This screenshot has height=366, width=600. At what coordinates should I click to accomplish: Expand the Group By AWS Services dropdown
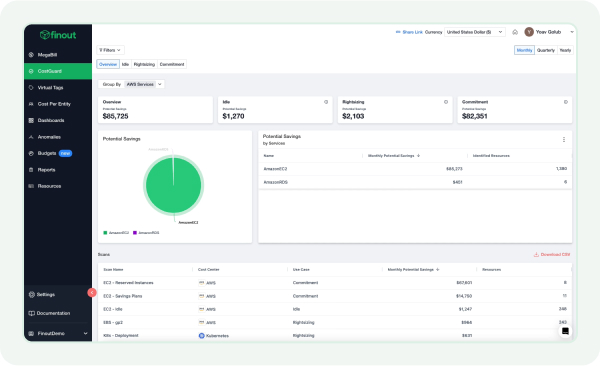pos(144,84)
